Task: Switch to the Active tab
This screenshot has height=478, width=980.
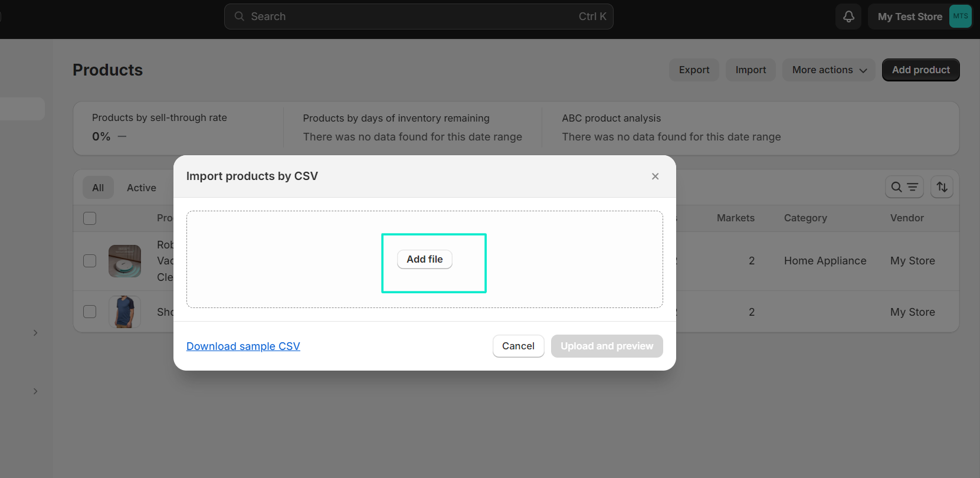Action: coord(142,188)
